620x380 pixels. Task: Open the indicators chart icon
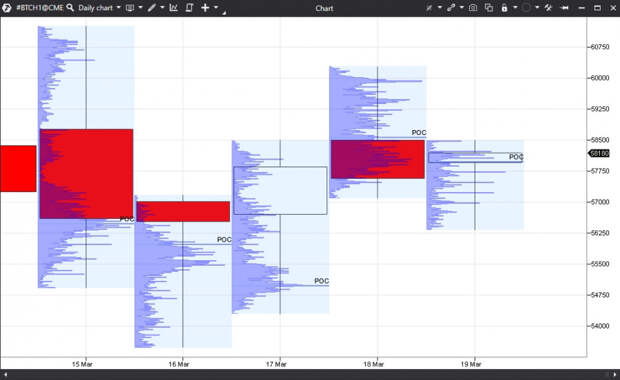click(174, 8)
